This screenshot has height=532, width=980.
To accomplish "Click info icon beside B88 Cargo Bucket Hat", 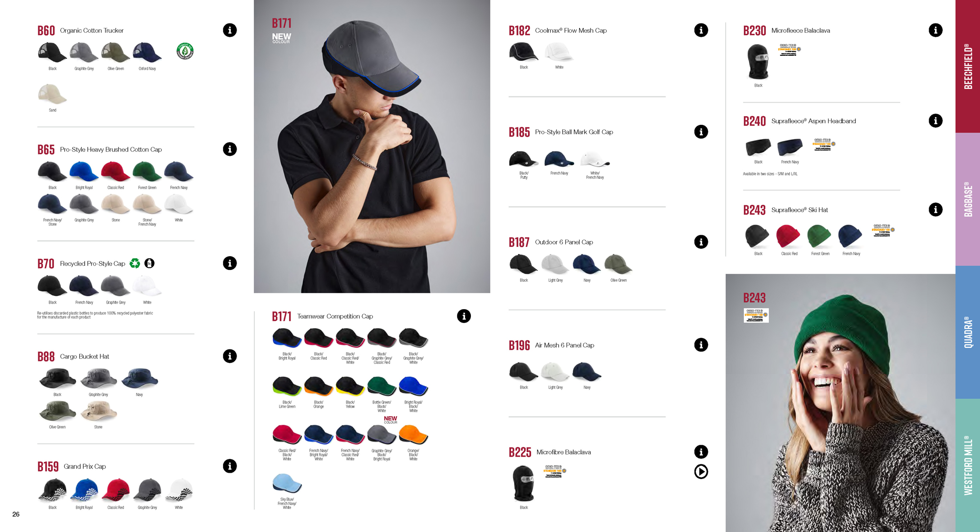I will (x=229, y=356).
